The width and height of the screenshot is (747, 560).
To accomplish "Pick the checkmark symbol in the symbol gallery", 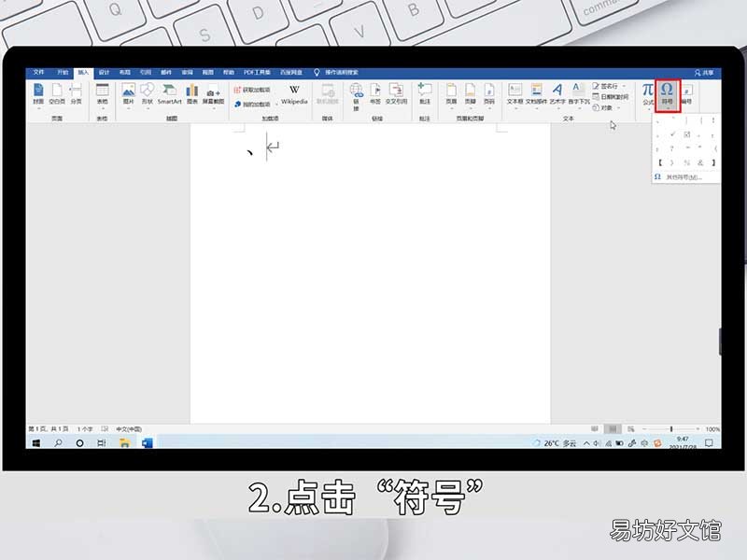I will (672, 134).
